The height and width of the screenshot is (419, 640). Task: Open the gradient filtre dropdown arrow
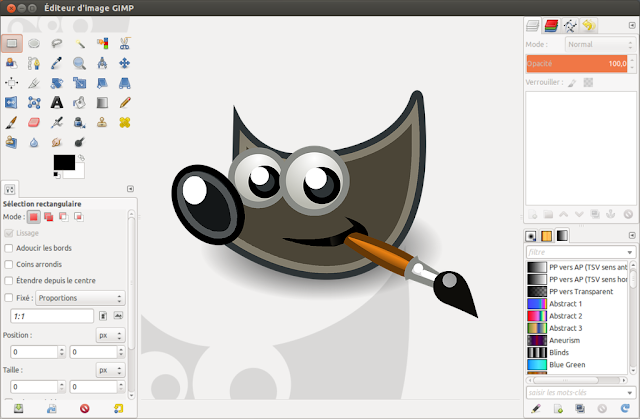click(629, 252)
